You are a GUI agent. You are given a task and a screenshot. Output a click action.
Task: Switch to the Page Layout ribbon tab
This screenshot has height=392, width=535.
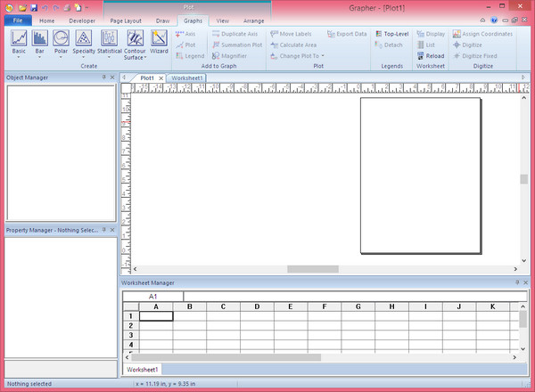124,20
